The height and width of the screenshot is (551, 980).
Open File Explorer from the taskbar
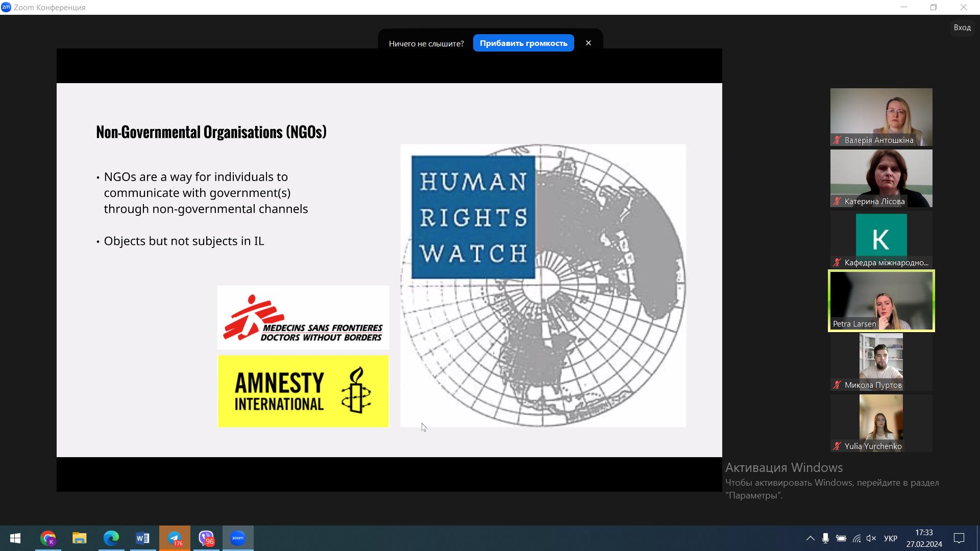tap(79, 538)
